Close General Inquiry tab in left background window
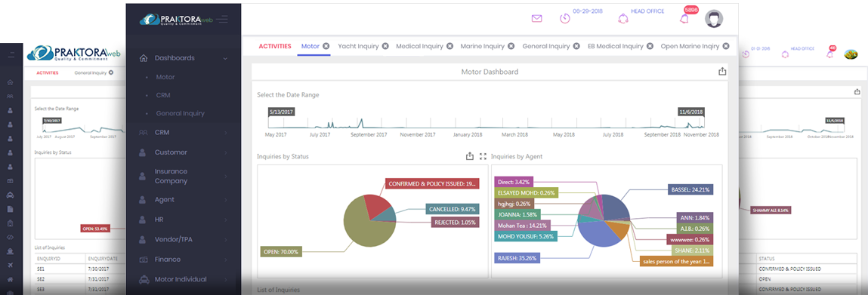This screenshot has height=295, width=868. (x=111, y=72)
